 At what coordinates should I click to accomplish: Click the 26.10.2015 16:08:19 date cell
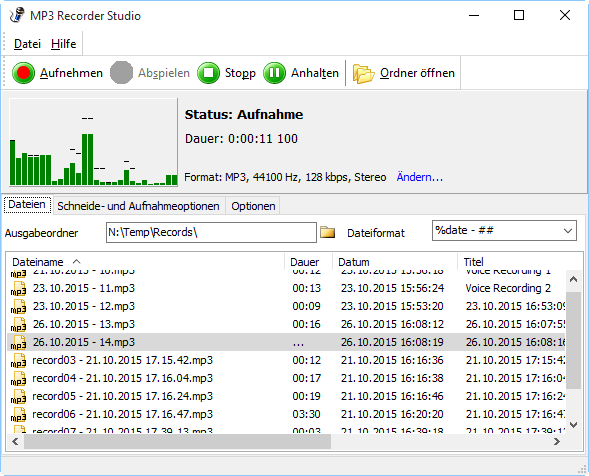pos(392,342)
